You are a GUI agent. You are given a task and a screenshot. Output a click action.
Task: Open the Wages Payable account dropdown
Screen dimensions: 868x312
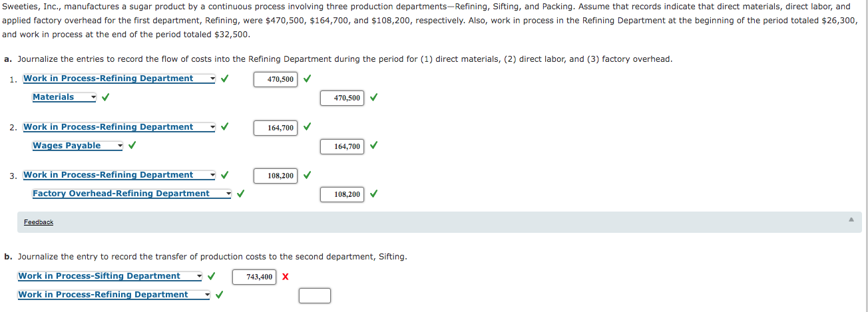coord(78,146)
